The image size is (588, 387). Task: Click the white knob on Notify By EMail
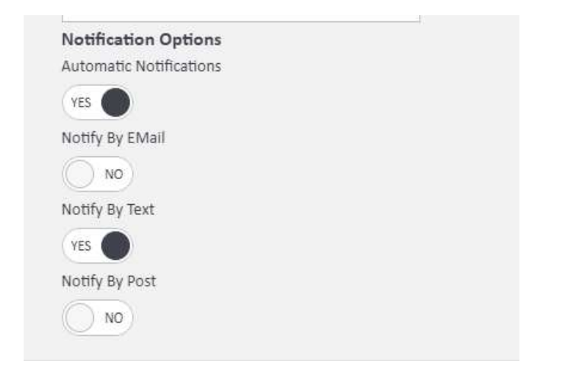(x=80, y=174)
